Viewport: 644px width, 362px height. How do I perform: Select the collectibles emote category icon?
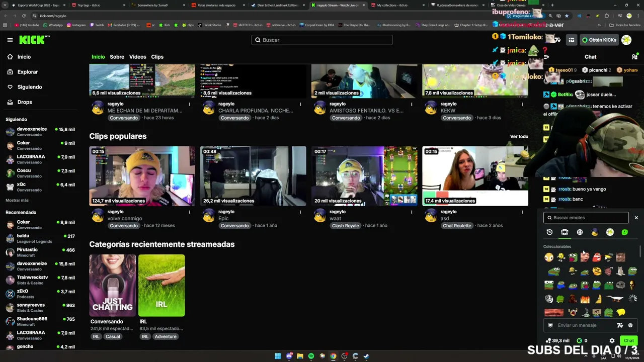(x=565, y=232)
